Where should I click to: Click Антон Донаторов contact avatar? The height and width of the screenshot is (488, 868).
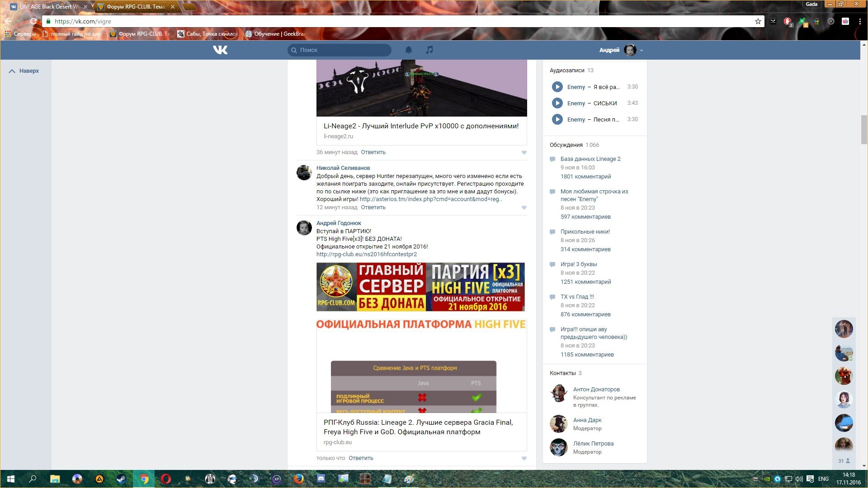558,393
